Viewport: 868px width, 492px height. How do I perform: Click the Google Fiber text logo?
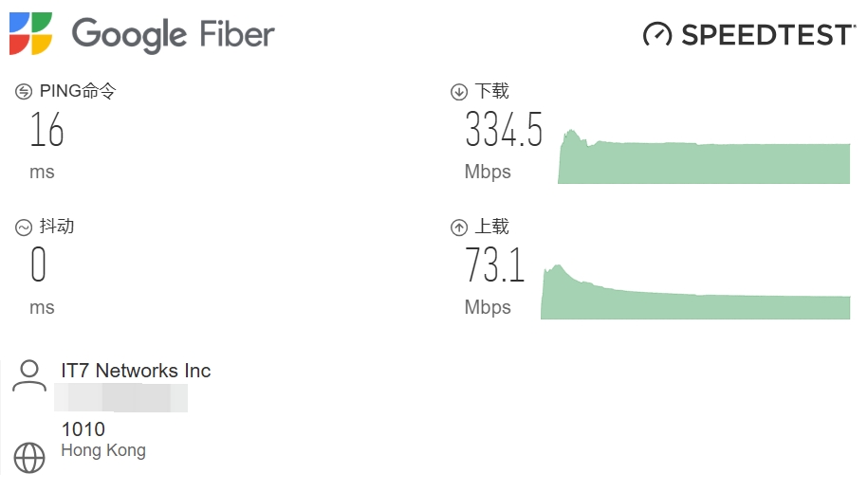click(x=173, y=35)
